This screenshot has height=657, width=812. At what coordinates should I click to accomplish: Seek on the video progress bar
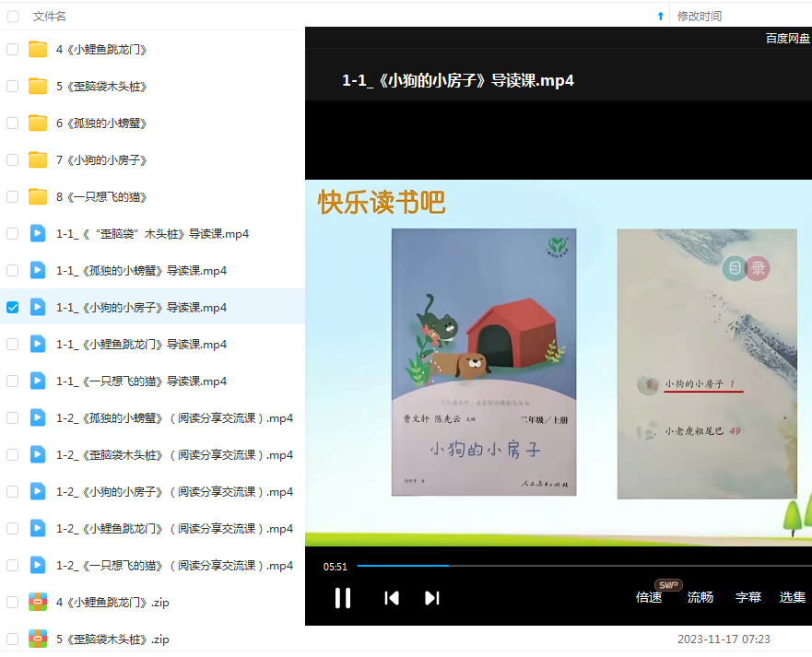(x=584, y=566)
